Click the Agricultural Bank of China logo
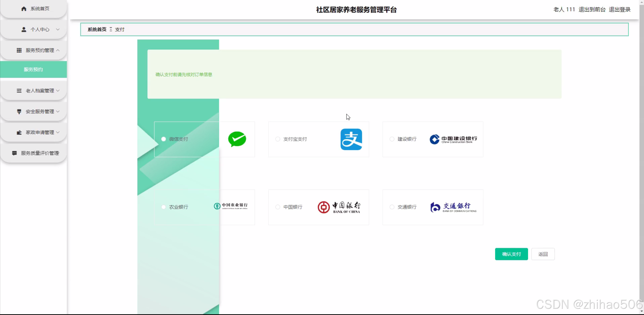 coord(231,206)
